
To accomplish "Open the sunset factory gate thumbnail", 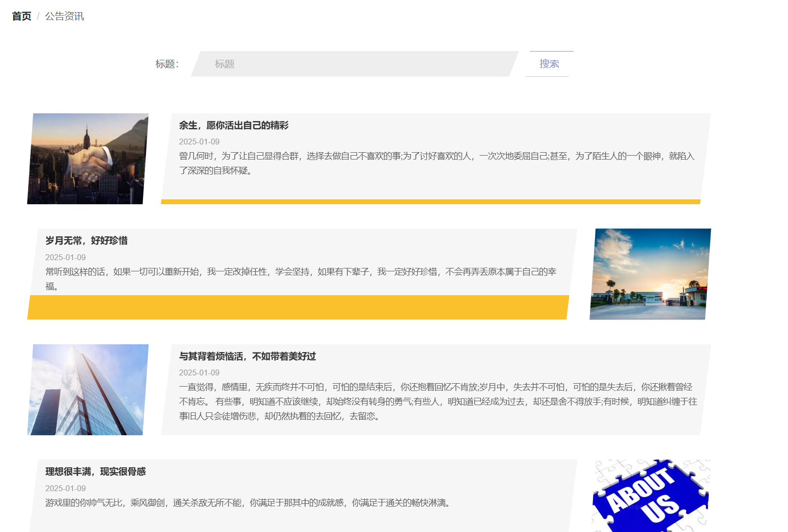I will [650, 274].
